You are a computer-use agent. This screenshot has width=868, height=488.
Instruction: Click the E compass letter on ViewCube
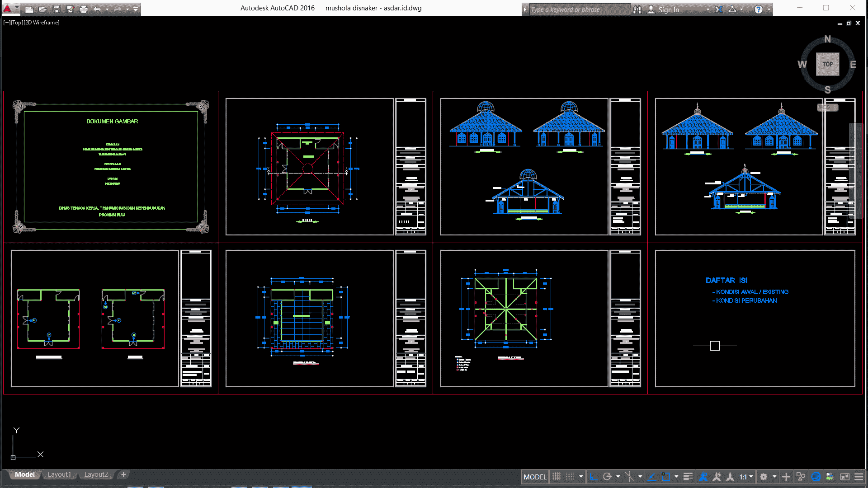click(853, 65)
